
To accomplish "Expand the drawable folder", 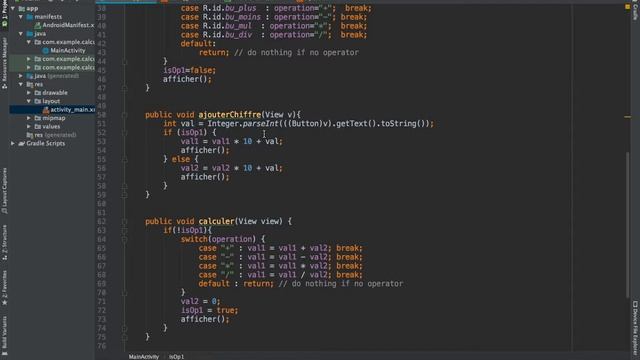I will tap(29, 93).
